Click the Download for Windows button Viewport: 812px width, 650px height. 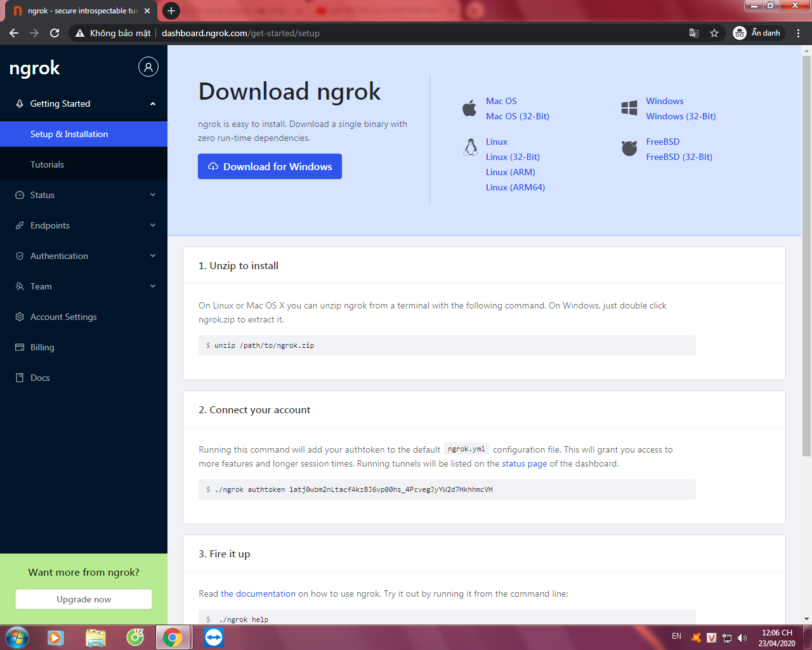pos(270,166)
